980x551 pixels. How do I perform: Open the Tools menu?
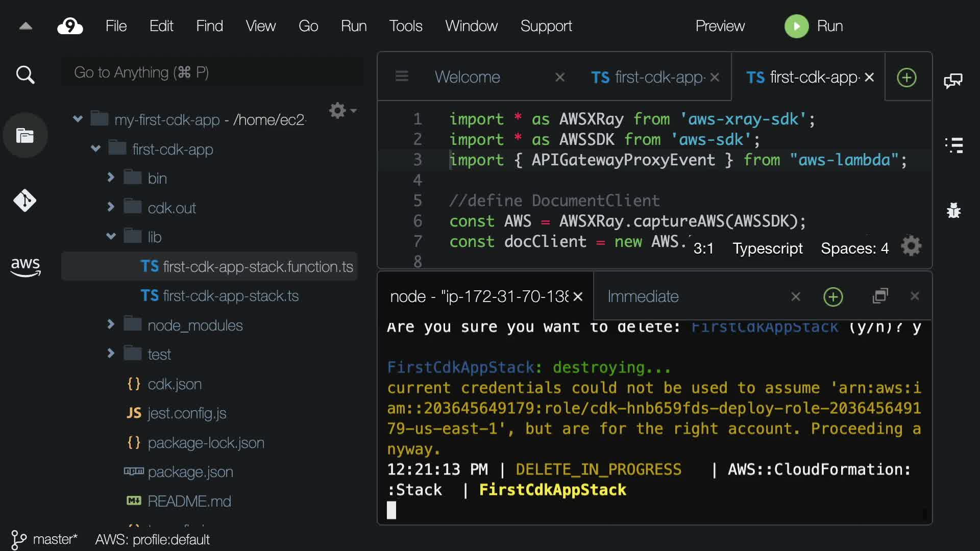point(406,26)
